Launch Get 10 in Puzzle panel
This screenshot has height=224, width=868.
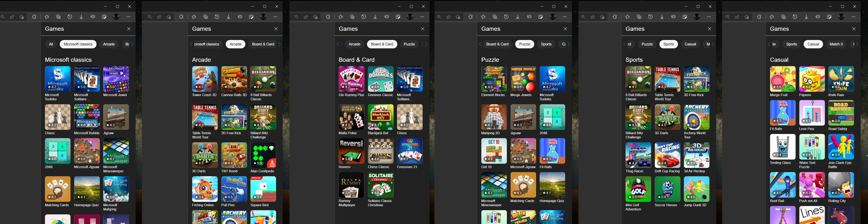point(494,153)
